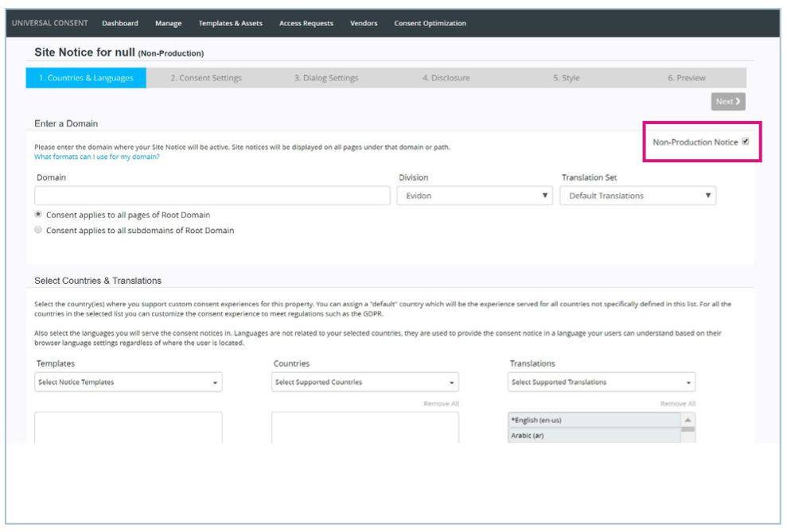The height and width of the screenshot is (532, 787).
Task: Open Select Supported Translations dropdown
Action: pos(602,382)
